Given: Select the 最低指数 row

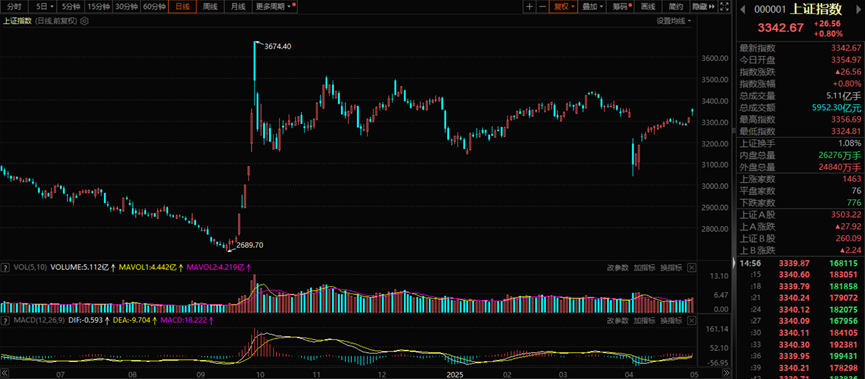Looking at the screenshot, I should click(x=800, y=131).
